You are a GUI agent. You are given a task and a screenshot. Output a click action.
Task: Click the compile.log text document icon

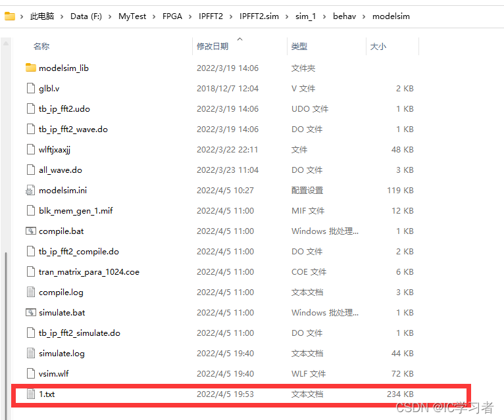(x=30, y=292)
